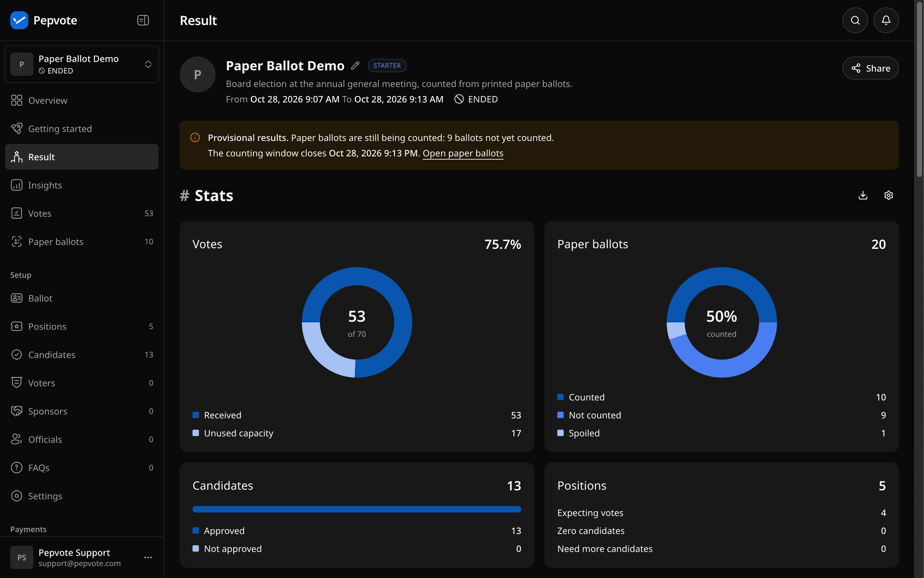Click the Candidates approved progress bar
The image size is (924, 578).
pyautogui.click(x=357, y=510)
